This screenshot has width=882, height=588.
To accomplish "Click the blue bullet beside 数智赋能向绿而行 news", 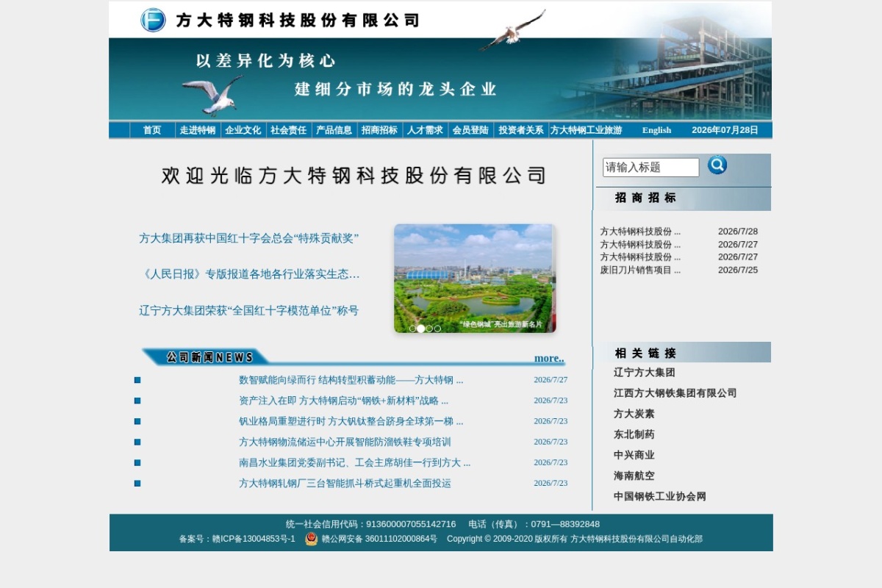I will coord(137,380).
